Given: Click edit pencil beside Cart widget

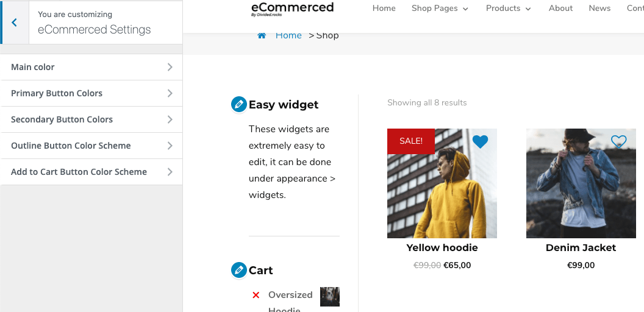Looking at the screenshot, I should tap(239, 270).
